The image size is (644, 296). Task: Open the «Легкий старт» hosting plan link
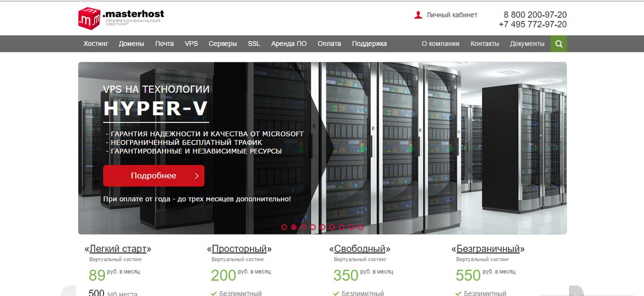118,249
